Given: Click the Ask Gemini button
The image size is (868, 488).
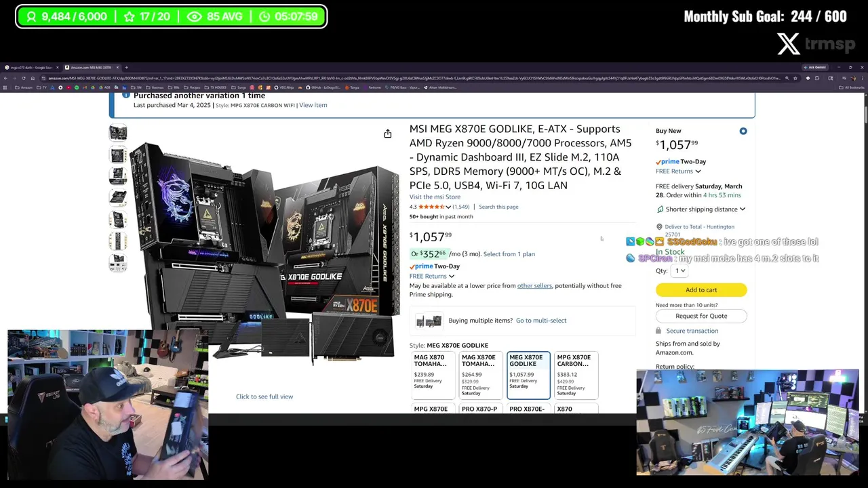Looking at the screenshot, I should (x=815, y=67).
